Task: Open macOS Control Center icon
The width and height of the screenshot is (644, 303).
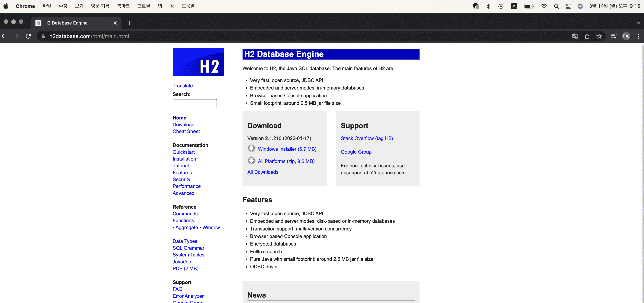Action: 568,6
